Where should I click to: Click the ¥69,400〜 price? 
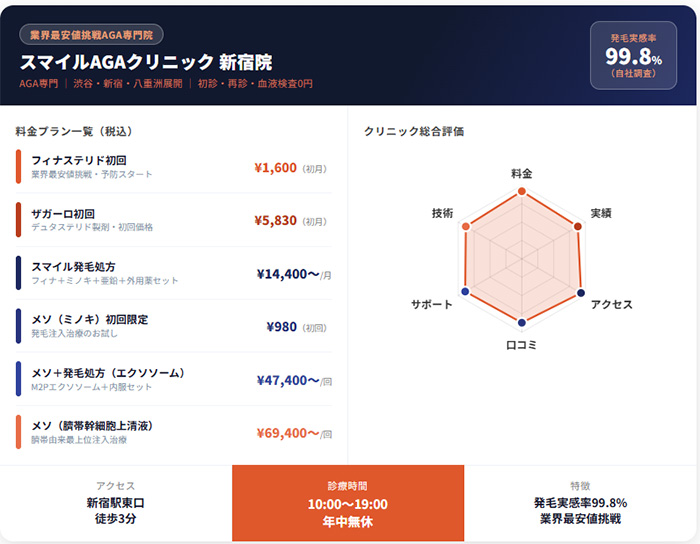(287, 433)
